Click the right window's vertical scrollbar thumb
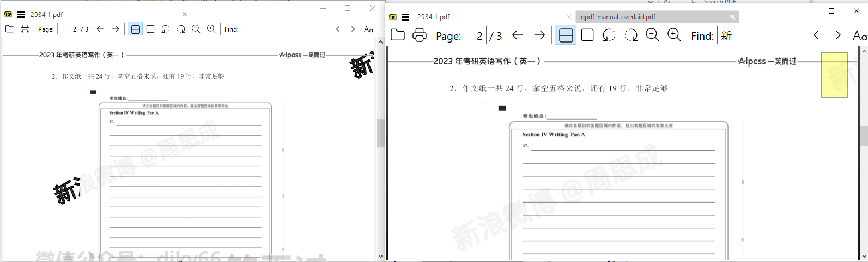Viewport: 868px width, 262px height. click(x=864, y=135)
